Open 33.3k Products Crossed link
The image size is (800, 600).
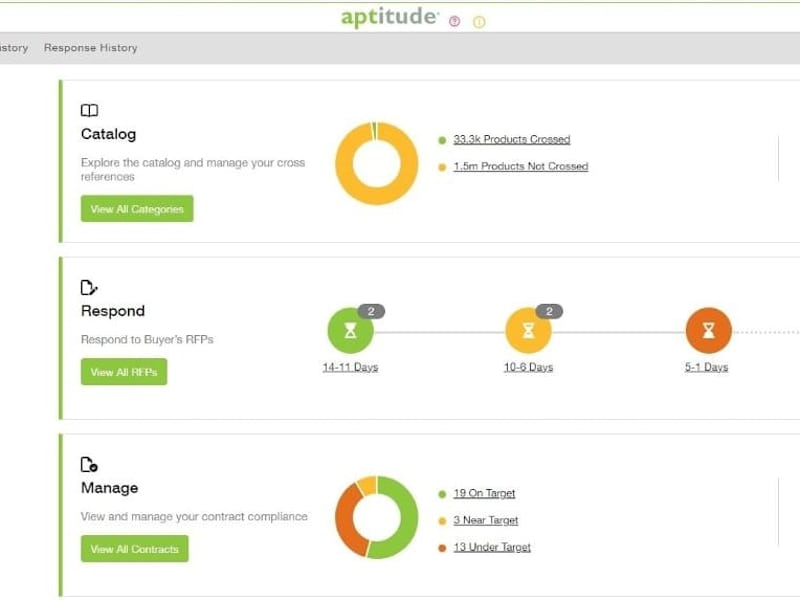click(x=512, y=139)
